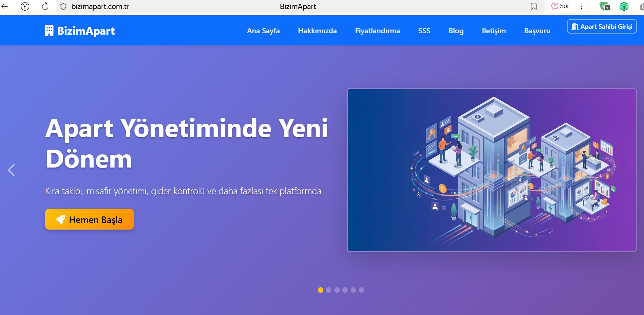Click the site security shield icon
The height and width of the screenshot is (315, 644).
63,7
